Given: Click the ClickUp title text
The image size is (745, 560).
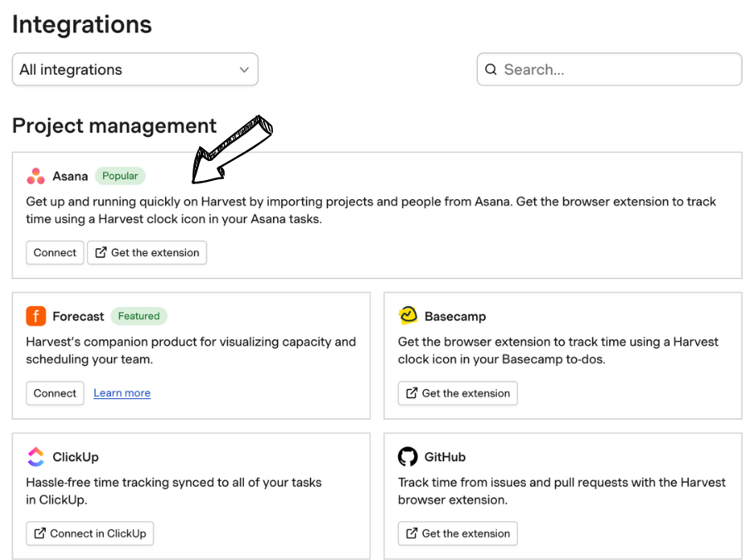Looking at the screenshot, I should [75, 457].
